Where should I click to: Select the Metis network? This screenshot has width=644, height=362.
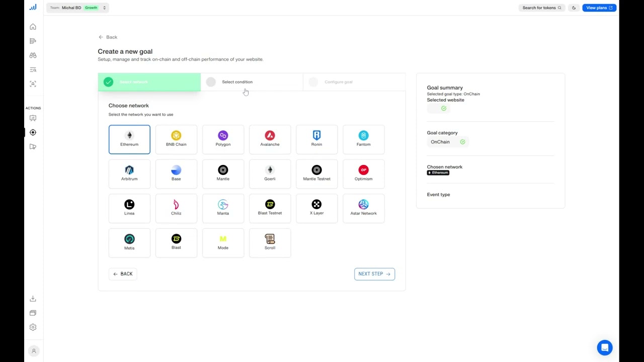pos(129,242)
